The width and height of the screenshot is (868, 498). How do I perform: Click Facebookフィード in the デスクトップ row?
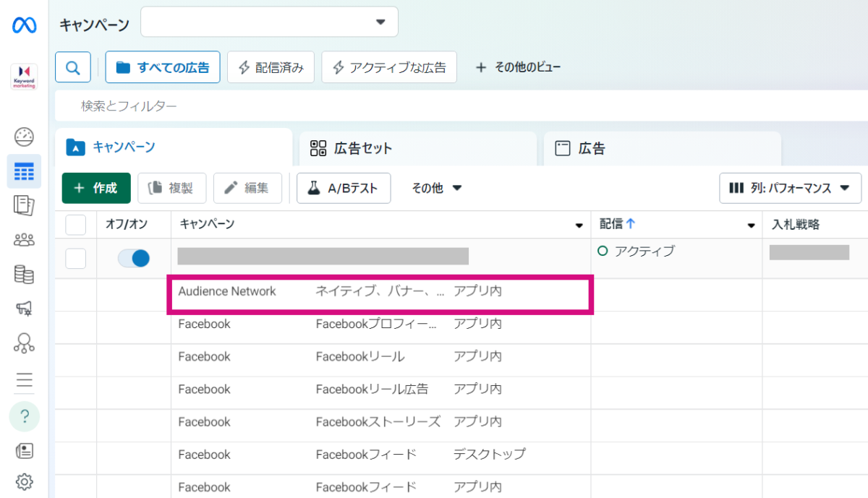click(x=366, y=454)
